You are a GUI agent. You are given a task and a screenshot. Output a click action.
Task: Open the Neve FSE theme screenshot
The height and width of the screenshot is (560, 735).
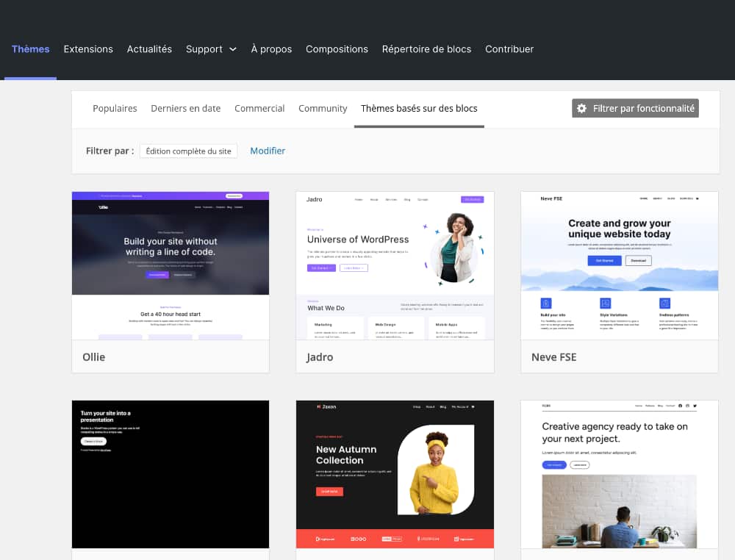click(x=620, y=266)
